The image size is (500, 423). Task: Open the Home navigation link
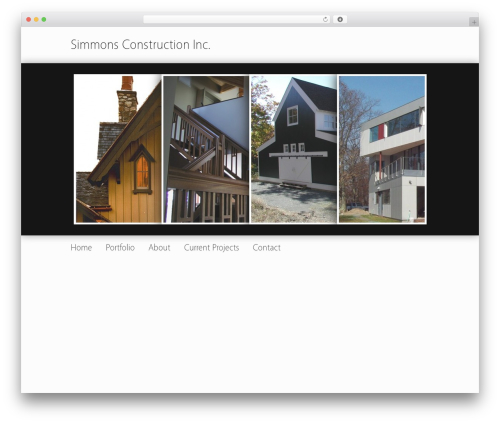tap(81, 248)
